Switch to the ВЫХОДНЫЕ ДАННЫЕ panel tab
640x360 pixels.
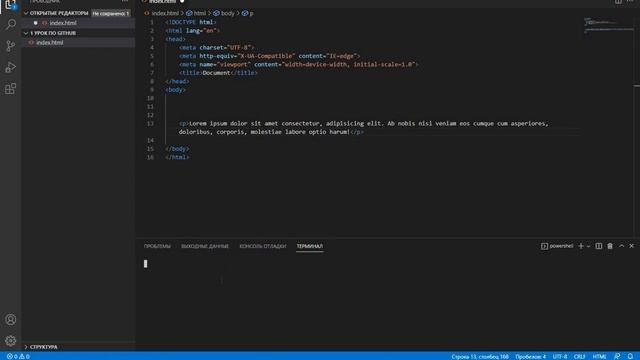point(205,246)
